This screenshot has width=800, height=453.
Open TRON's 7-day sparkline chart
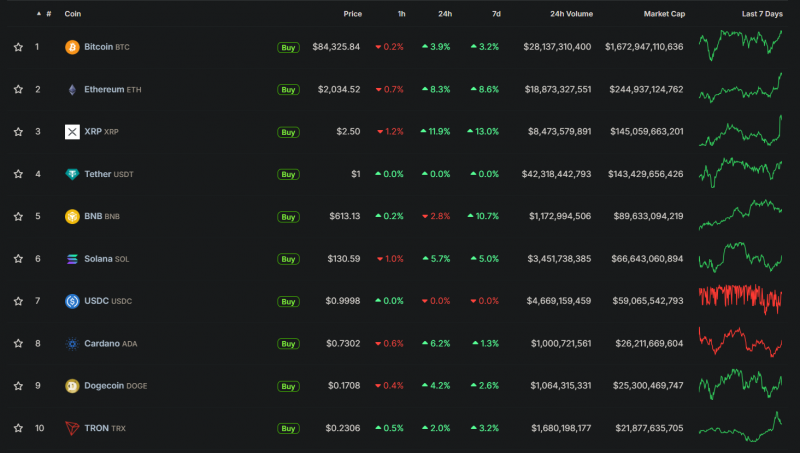pyautogui.click(x=740, y=426)
